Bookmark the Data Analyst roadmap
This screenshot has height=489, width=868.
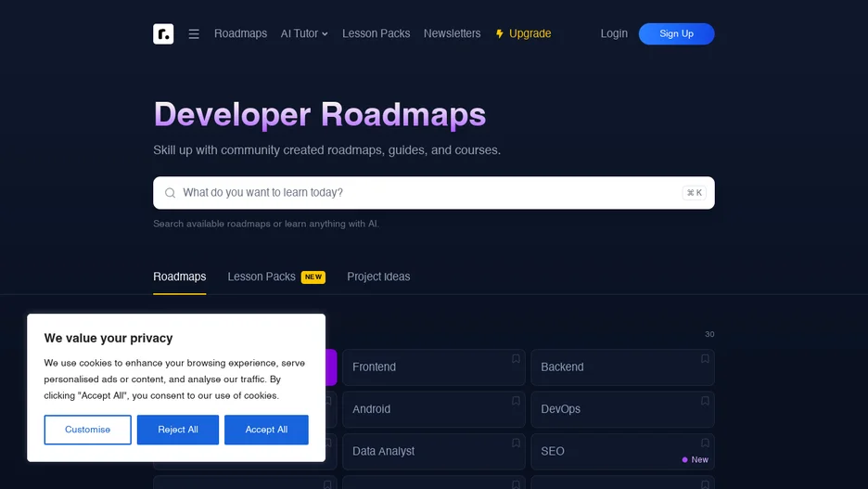coord(516,443)
